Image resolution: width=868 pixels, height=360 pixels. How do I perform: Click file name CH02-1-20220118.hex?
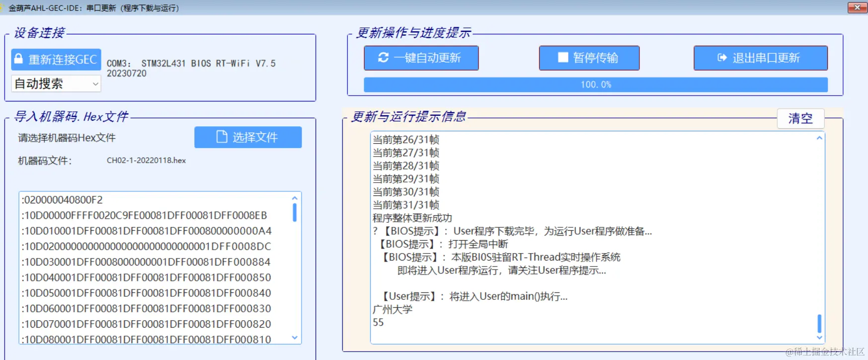point(146,160)
